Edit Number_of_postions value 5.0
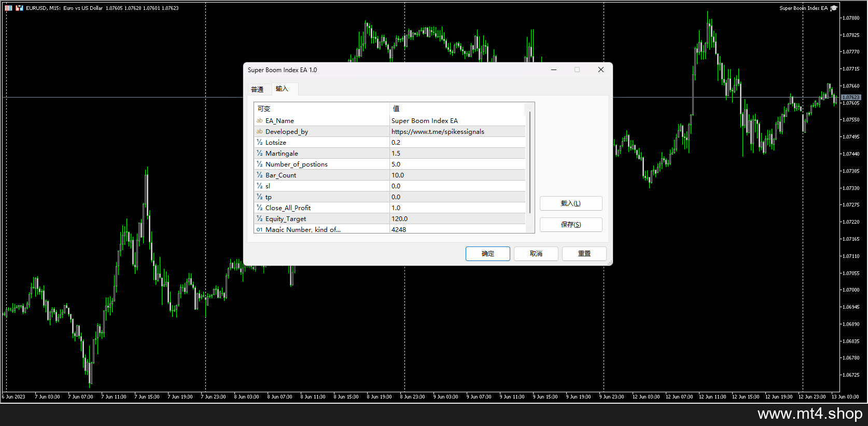Image resolution: width=868 pixels, height=426 pixels. click(457, 164)
